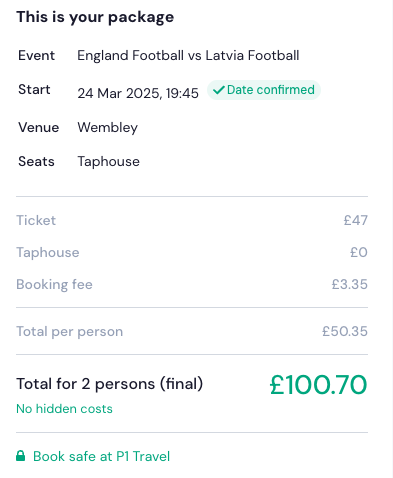Click the Ticket price row label
The image size is (393, 478).
pos(36,220)
